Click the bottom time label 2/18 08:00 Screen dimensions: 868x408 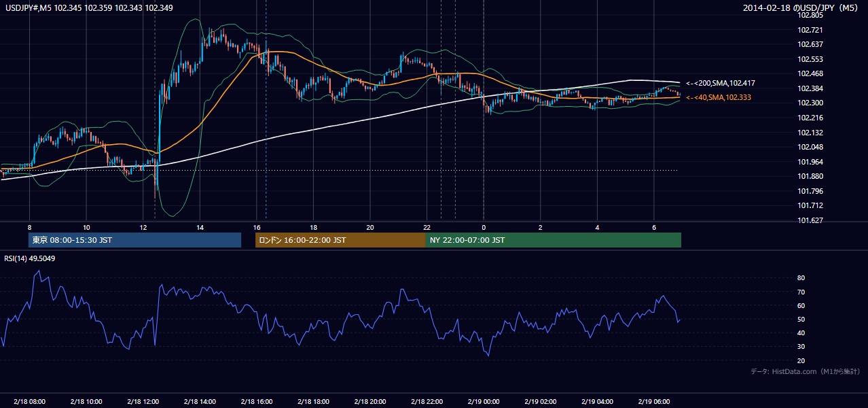[x=29, y=401]
